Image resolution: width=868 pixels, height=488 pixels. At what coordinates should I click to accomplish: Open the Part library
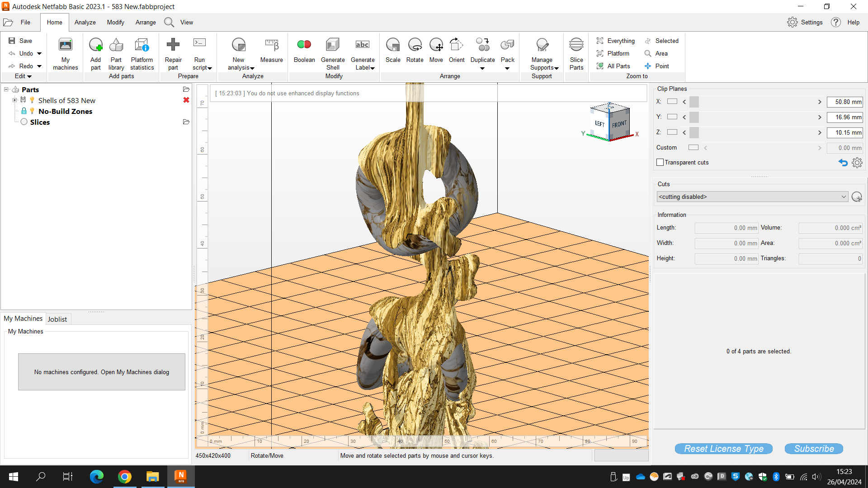point(116,54)
